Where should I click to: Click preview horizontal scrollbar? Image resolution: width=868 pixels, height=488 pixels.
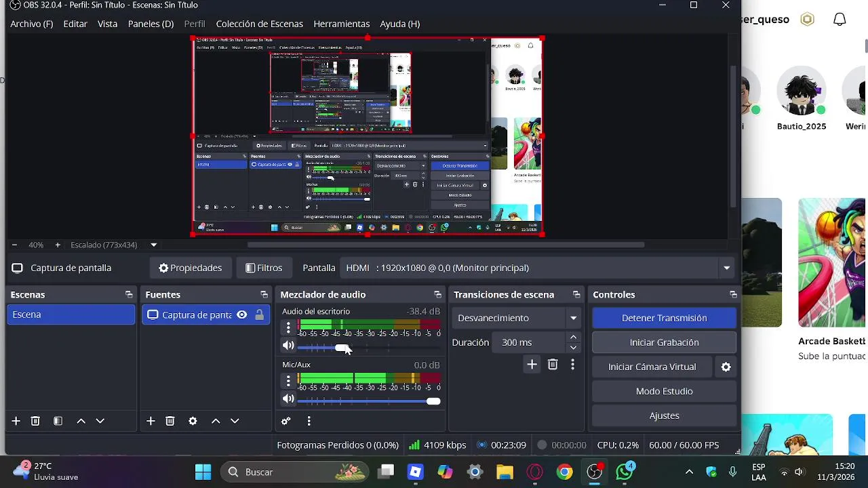(446, 245)
